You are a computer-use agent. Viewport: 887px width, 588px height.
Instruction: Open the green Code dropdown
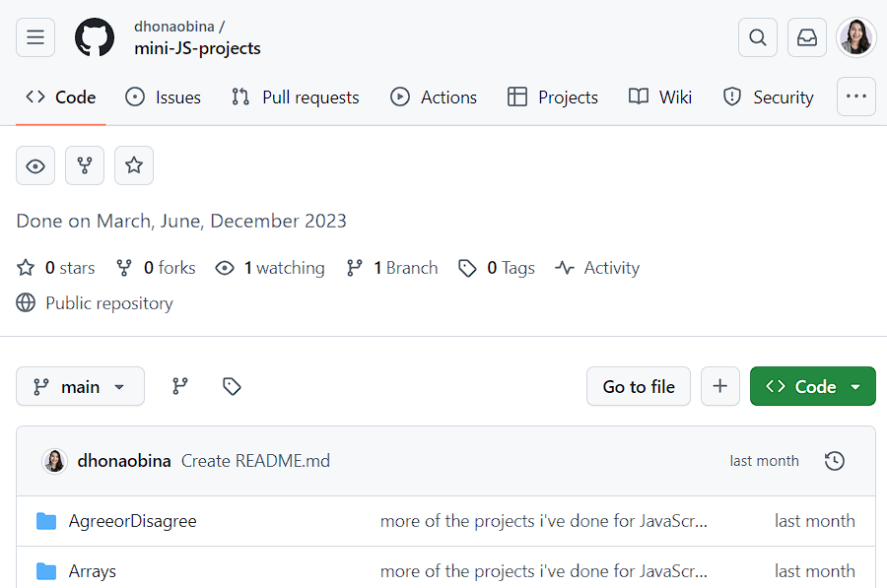[x=812, y=386]
